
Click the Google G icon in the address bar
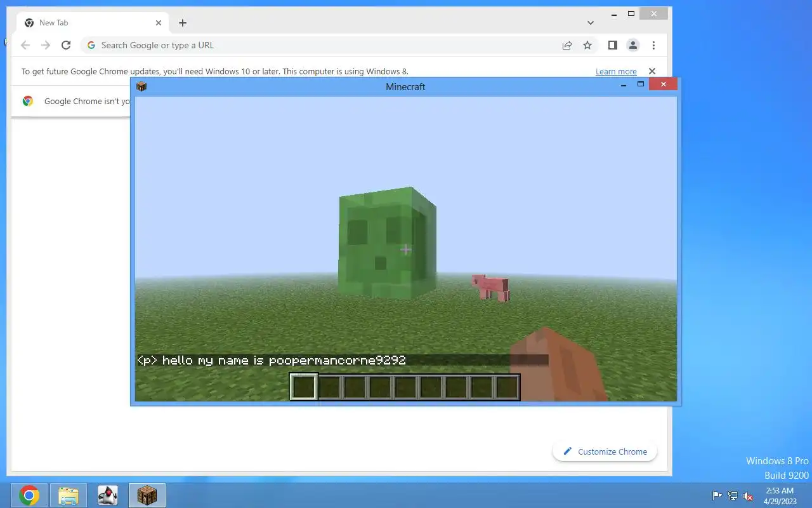(91, 45)
